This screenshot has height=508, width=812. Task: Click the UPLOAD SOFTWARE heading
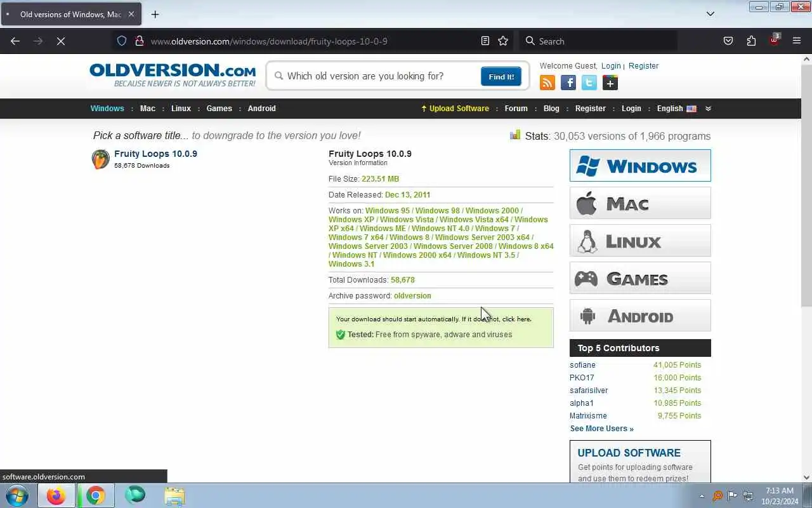click(x=629, y=453)
